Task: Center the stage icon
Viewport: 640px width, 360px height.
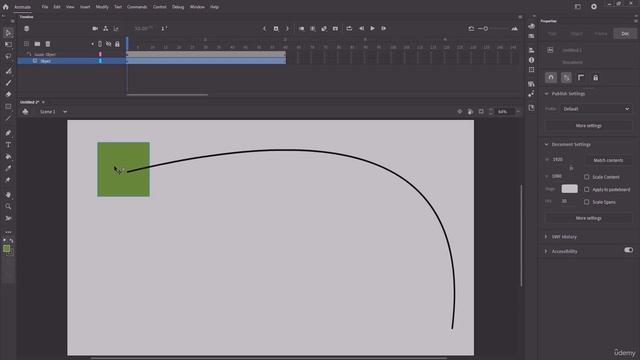Action: pyautogui.click(x=460, y=111)
